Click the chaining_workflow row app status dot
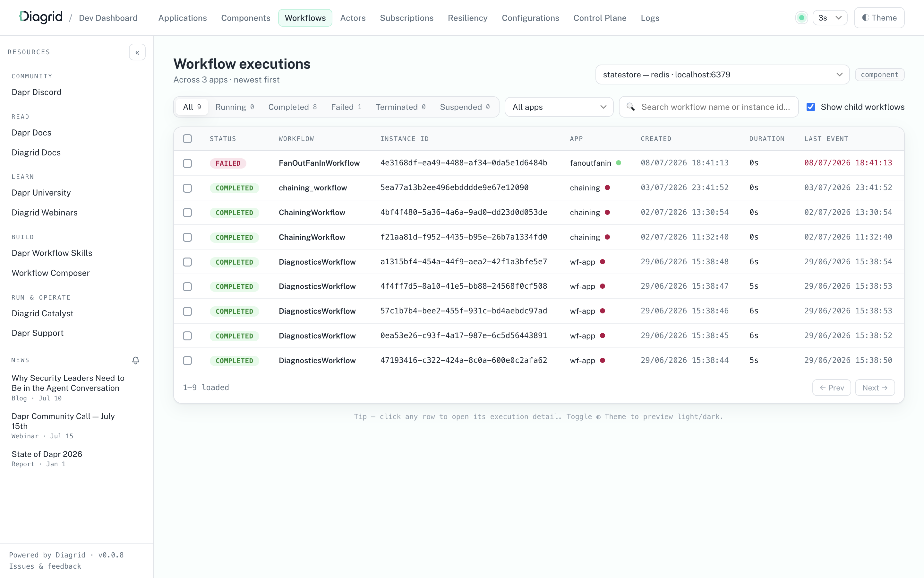The width and height of the screenshot is (924, 578). pos(607,188)
